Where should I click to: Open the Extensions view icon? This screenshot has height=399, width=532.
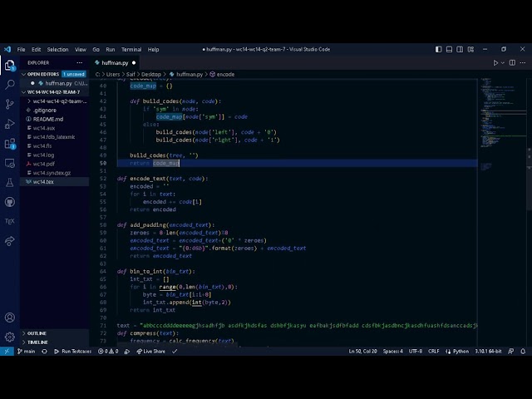pyautogui.click(x=10, y=144)
